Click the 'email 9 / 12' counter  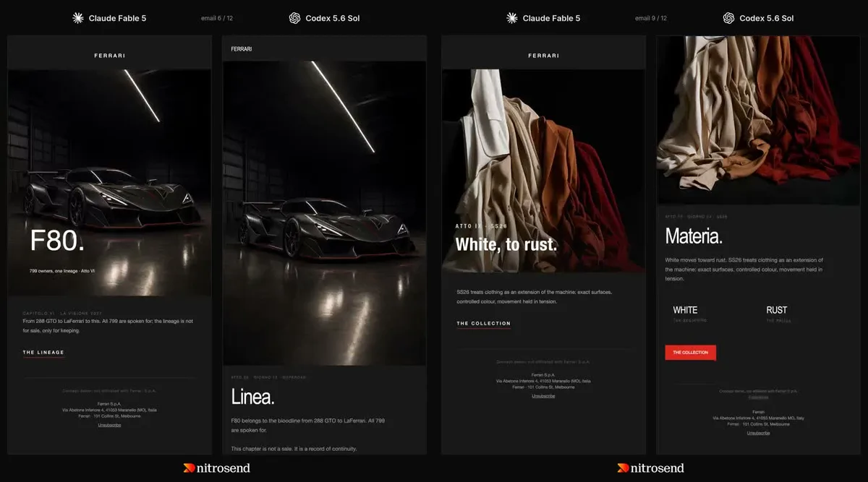click(651, 18)
